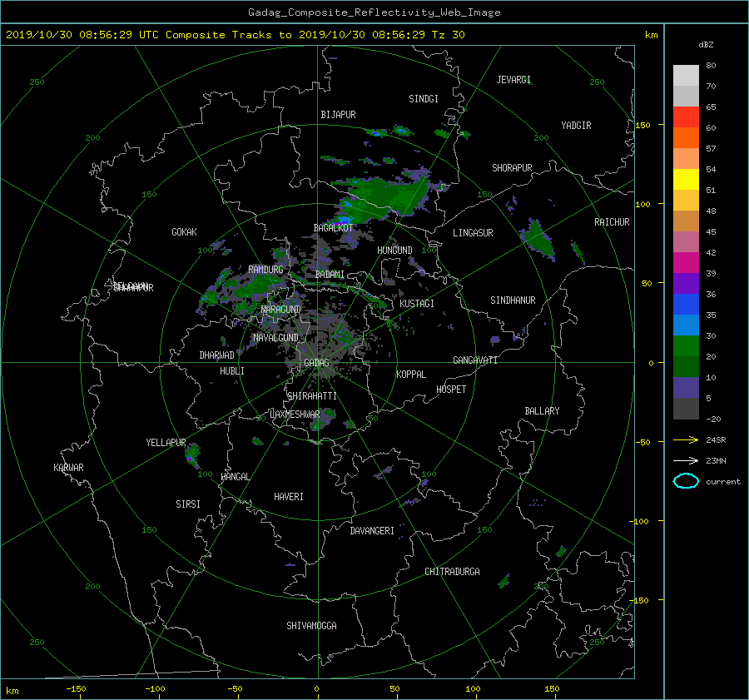Click the cyan current-storm ellipse legend icon

pos(686,481)
